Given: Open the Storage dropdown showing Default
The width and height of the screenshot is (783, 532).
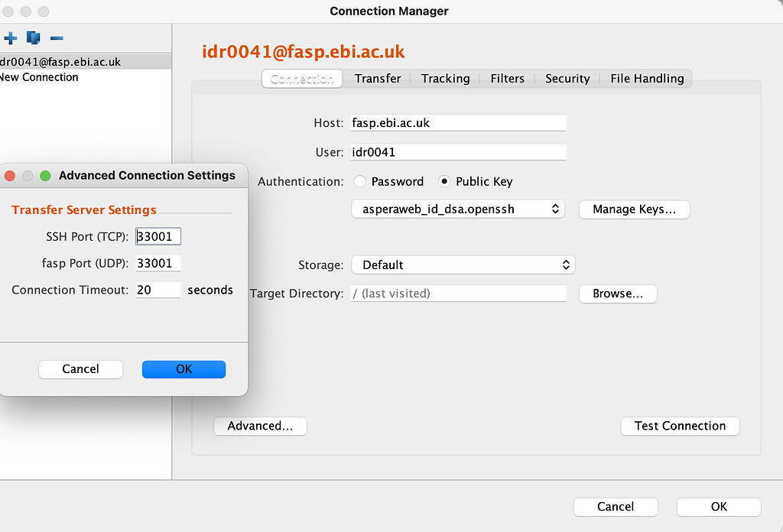Looking at the screenshot, I should [x=463, y=264].
